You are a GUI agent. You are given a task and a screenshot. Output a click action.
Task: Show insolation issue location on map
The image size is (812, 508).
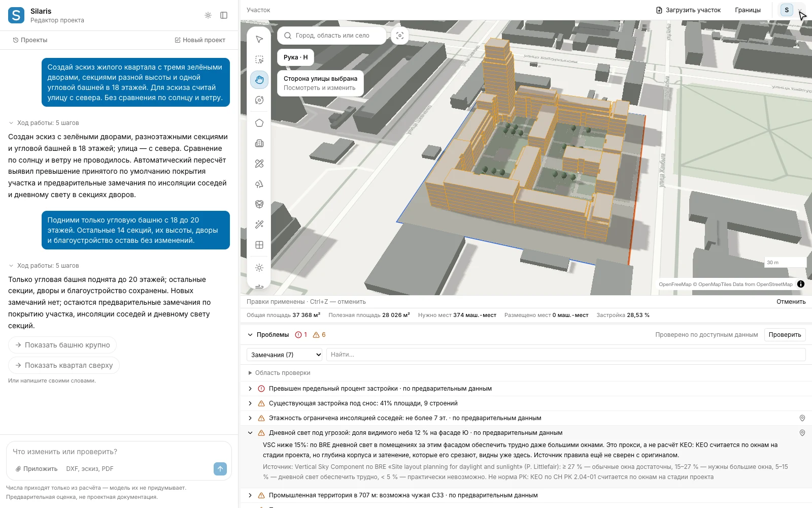click(x=802, y=418)
